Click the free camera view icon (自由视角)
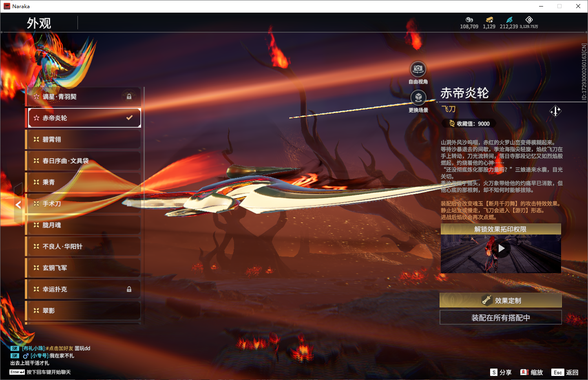This screenshot has height=380, width=588. tap(418, 69)
